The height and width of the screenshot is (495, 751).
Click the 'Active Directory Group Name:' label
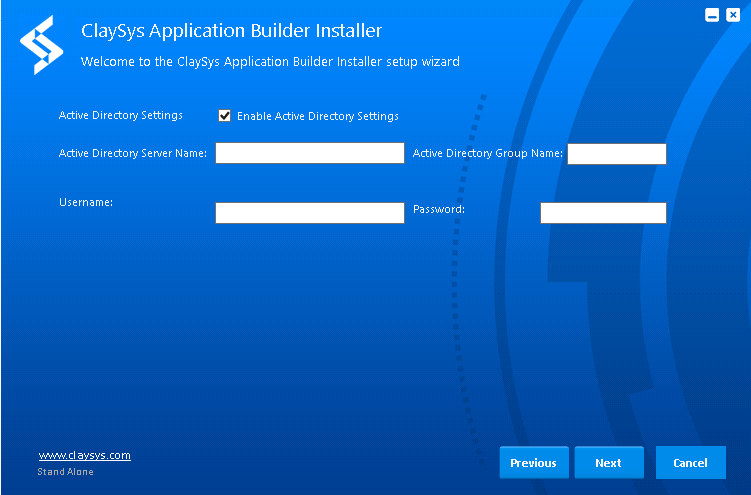click(x=488, y=153)
